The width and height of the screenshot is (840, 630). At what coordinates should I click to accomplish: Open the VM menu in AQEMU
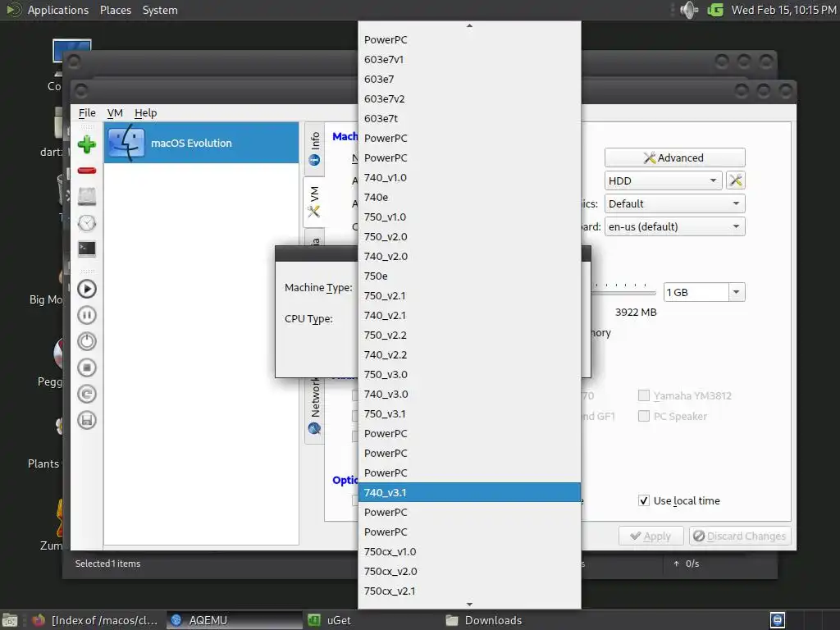point(115,113)
